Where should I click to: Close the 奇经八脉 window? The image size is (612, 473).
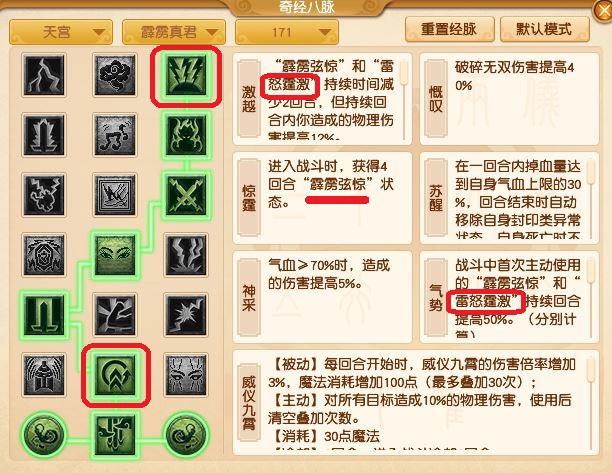coord(603,11)
